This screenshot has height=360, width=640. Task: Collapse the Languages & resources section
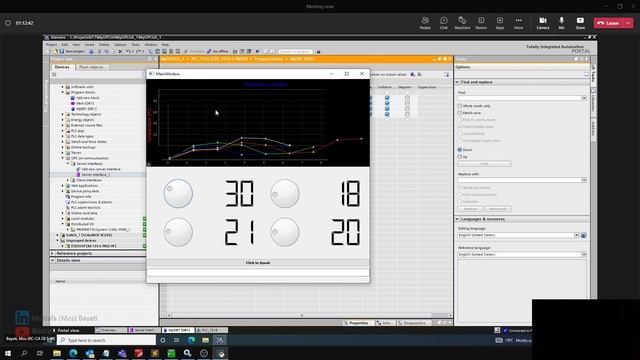pyautogui.click(x=457, y=219)
